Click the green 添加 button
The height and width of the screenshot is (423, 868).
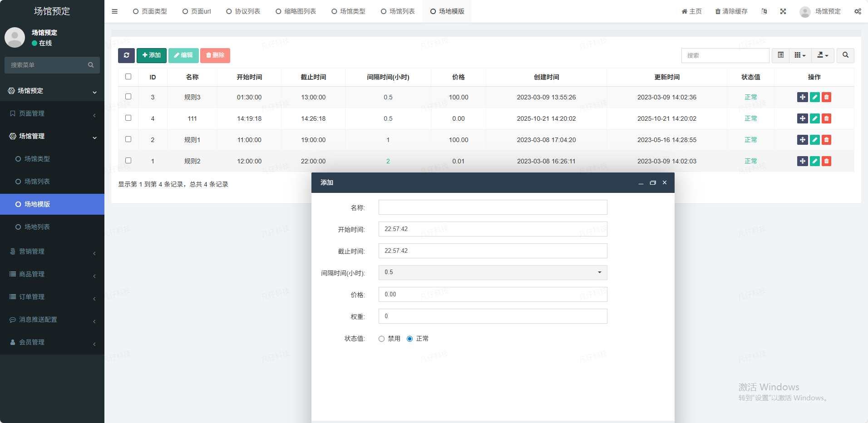pyautogui.click(x=152, y=55)
